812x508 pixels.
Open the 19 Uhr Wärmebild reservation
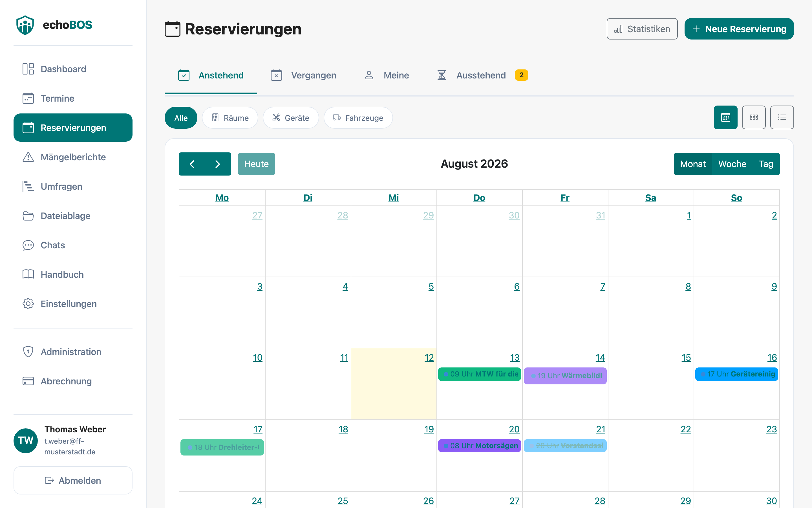tap(565, 376)
